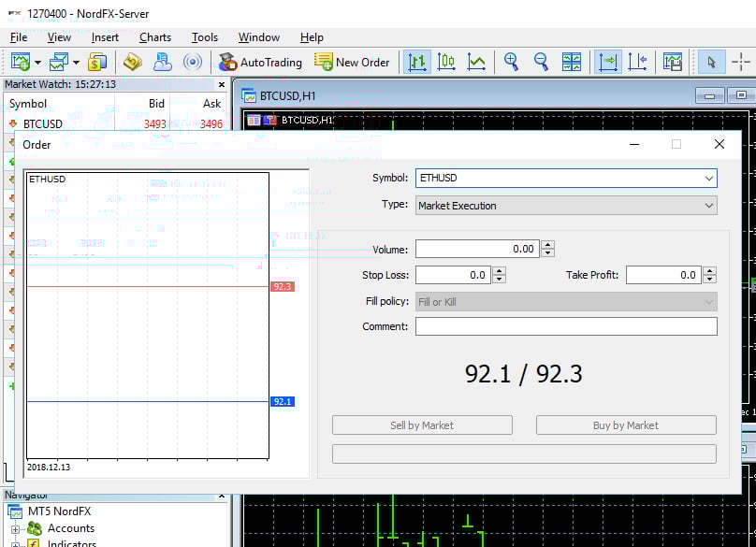Select Indicators in the Navigator
Viewport: 756px width, 547px height.
click(x=72, y=543)
